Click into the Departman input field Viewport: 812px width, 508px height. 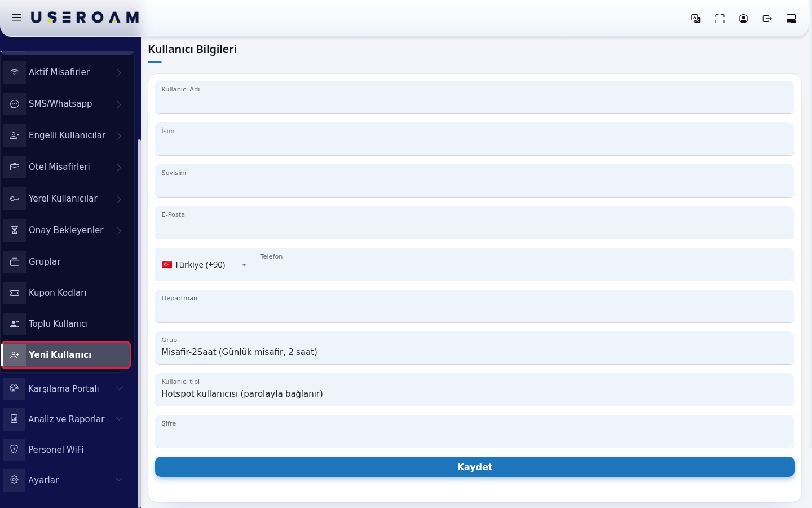pyautogui.click(x=474, y=306)
